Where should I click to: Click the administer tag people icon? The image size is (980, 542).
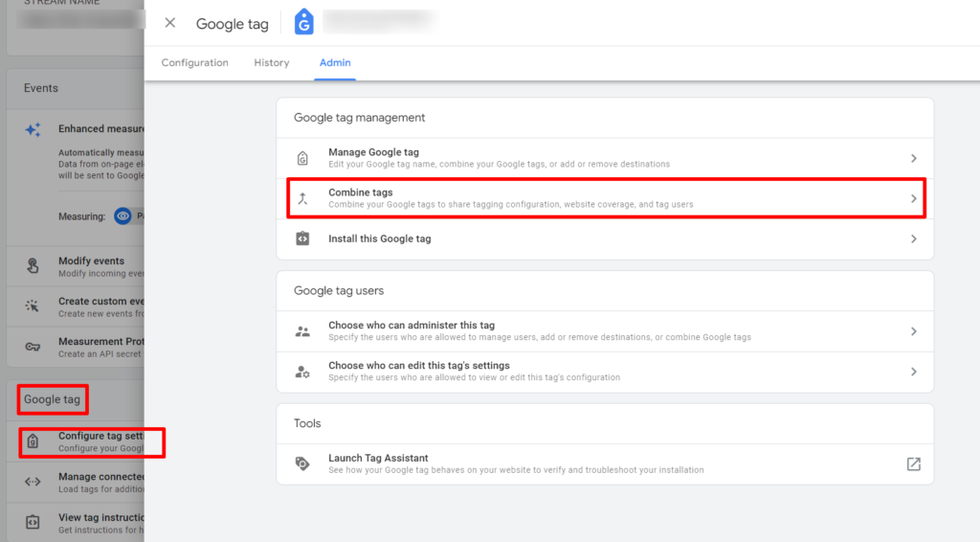coord(302,331)
